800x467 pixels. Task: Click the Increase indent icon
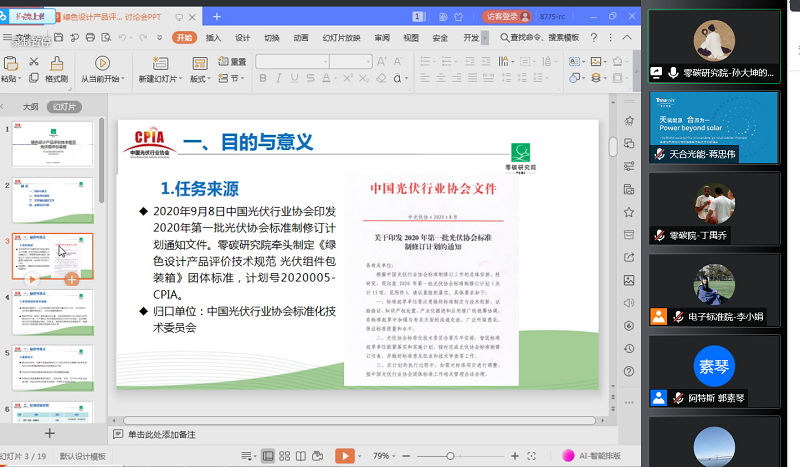486,62
